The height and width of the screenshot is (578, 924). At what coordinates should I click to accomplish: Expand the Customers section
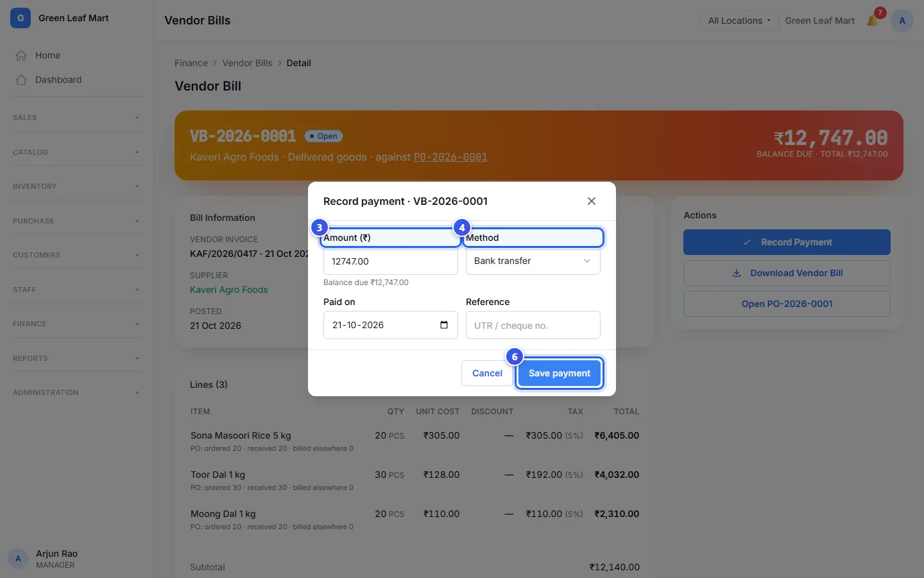pyautogui.click(x=77, y=255)
